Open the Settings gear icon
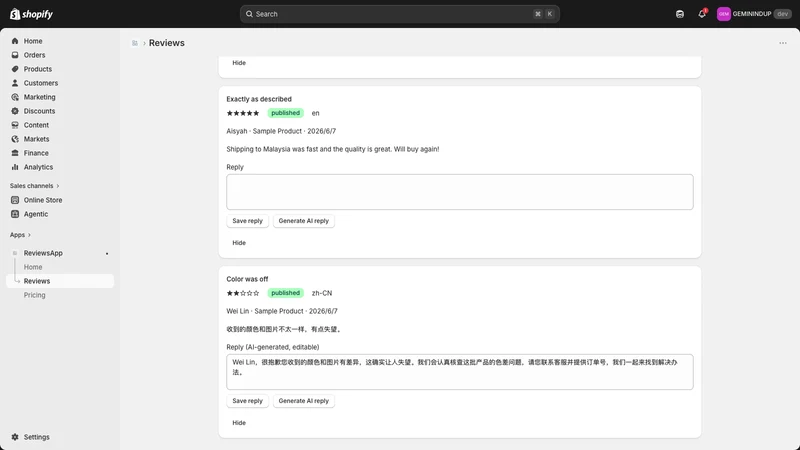800x450 pixels. point(15,437)
